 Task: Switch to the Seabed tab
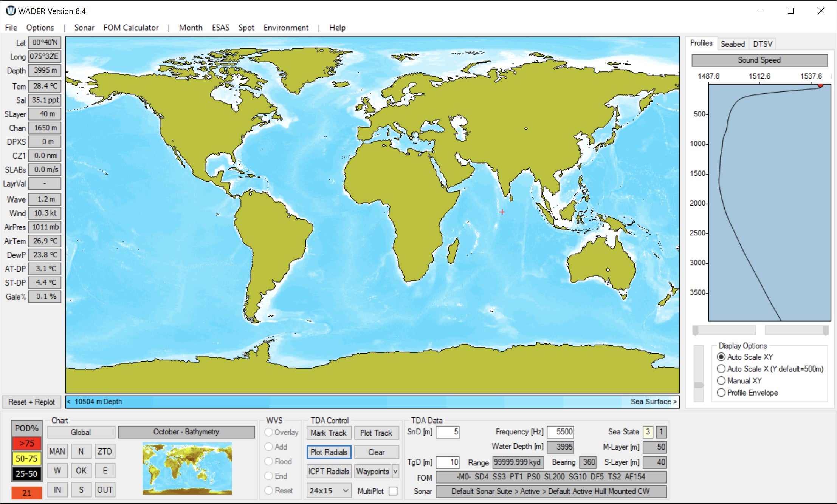(x=732, y=44)
